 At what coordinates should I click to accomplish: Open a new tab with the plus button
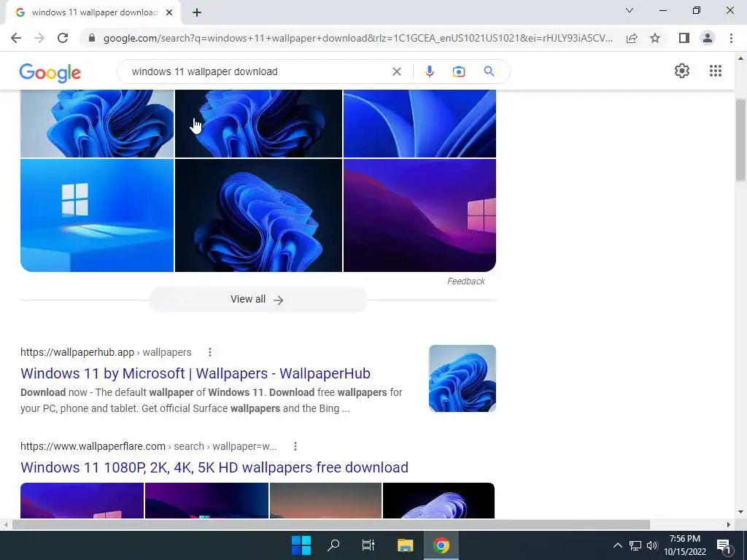tap(197, 12)
